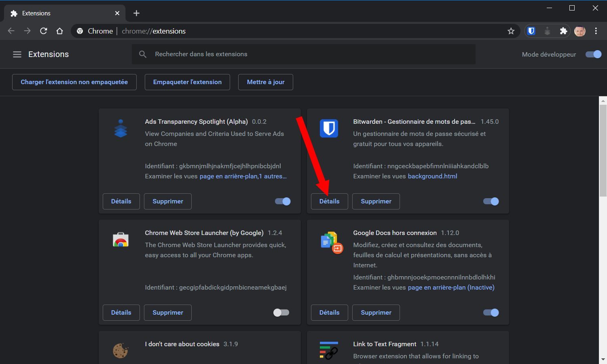Disable the Bitwarden extension toggle
This screenshot has height=364, width=607.
pyautogui.click(x=491, y=201)
